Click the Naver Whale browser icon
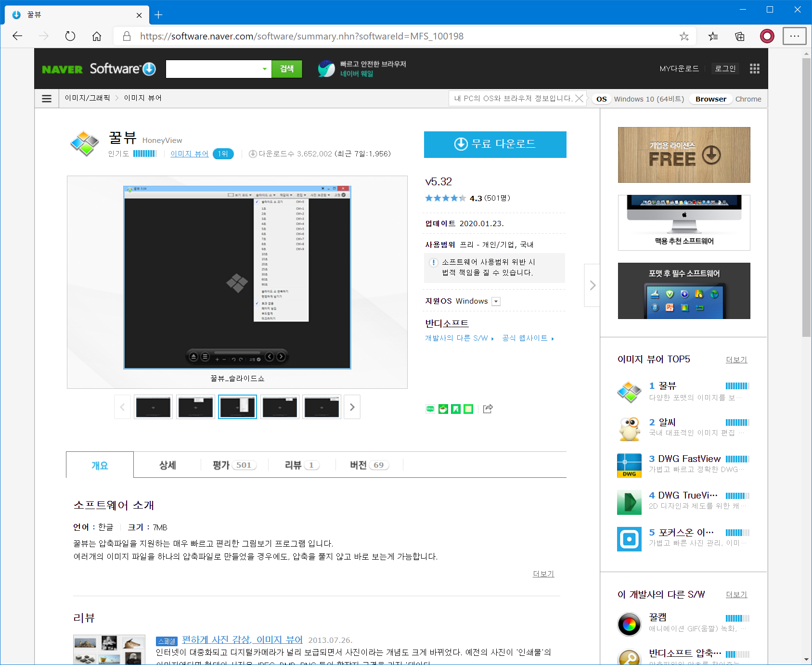The image size is (812, 665). tap(326, 69)
